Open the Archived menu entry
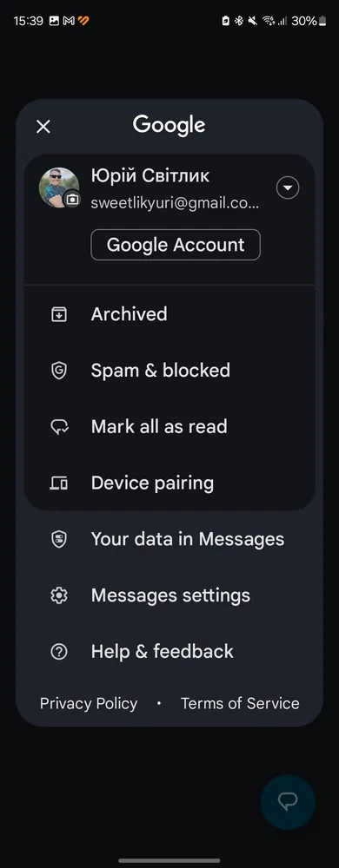This screenshot has height=868, width=339. 169,314
